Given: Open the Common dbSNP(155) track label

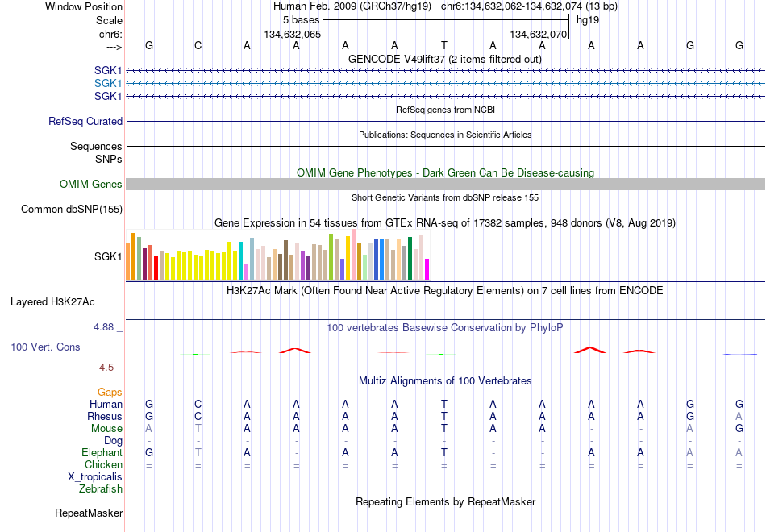Looking at the screenshot, I should pyautogui.click(x=72, y=209).
